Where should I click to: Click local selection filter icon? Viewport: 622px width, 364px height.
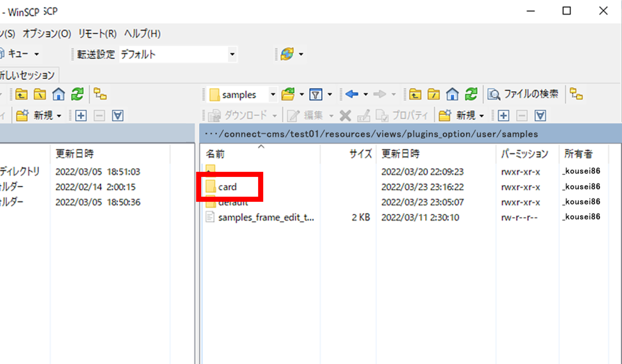tap(117, 116)
